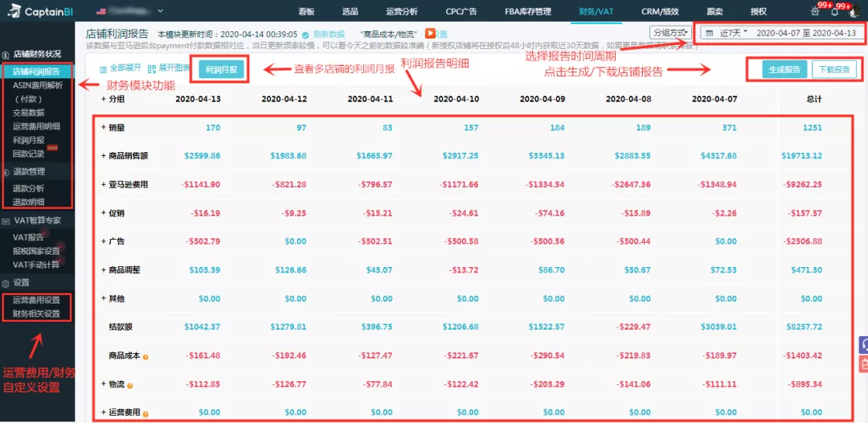
Task: Click the calendar icon in date picker
Action: pos(710,33)
